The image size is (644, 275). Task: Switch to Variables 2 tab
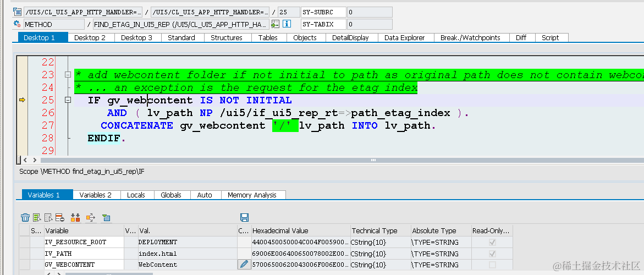95,195
